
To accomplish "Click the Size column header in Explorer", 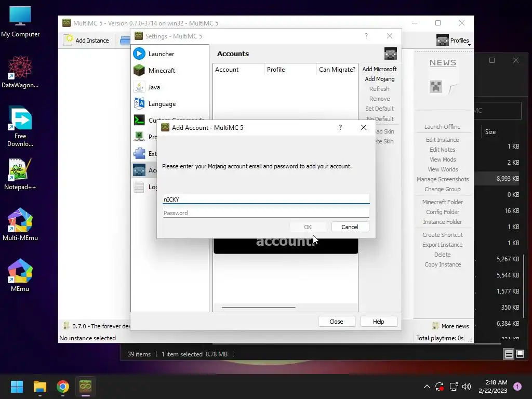I will [x=490, y=131].
